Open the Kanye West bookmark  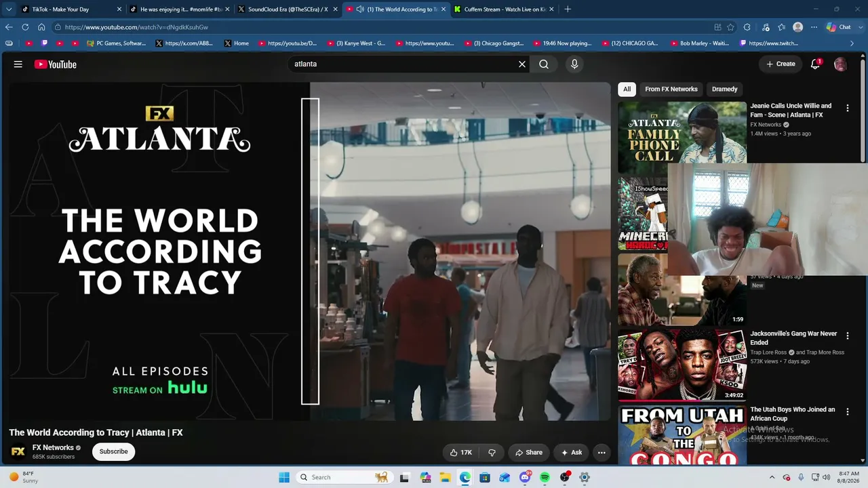tap(356, 43)
